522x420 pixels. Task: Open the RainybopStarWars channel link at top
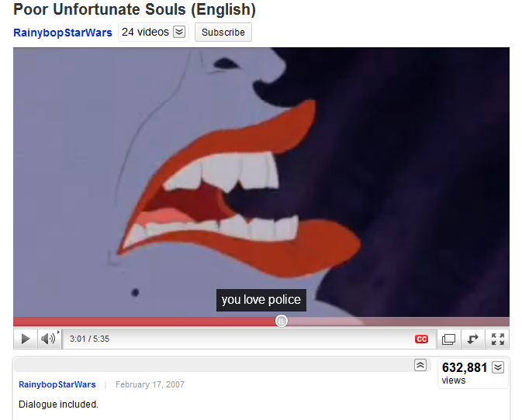63,33
